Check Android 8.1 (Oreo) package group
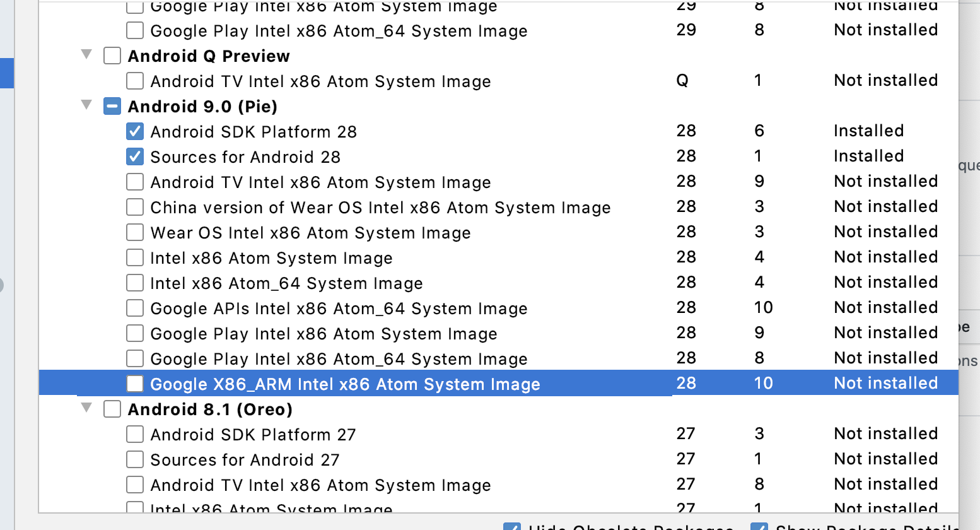The height and width of the screenshot is (530, 980). coord(112,409)
